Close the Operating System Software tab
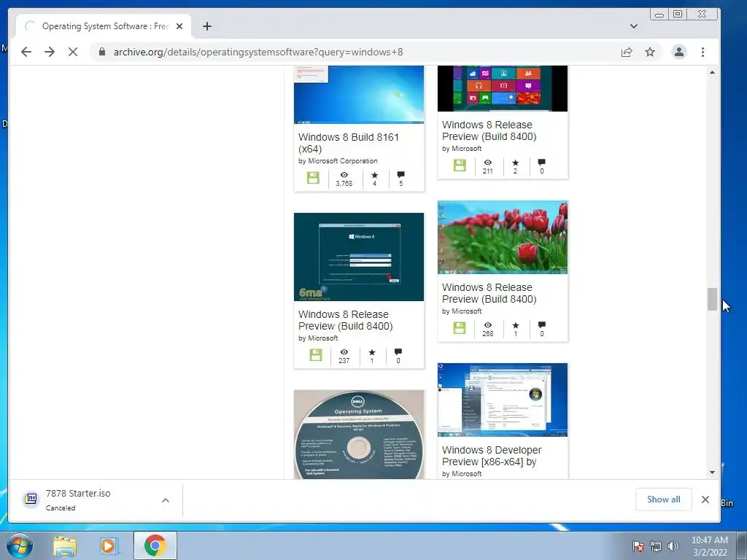This screenshot has width=747, height=560. 179,26
